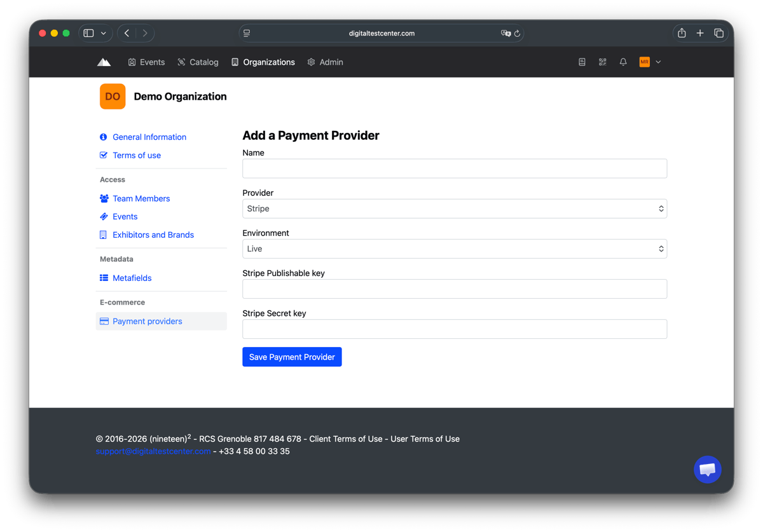Open a new browser tab
Image resolution: width=763 pixels, height=532 pixels.
(700, 33)
